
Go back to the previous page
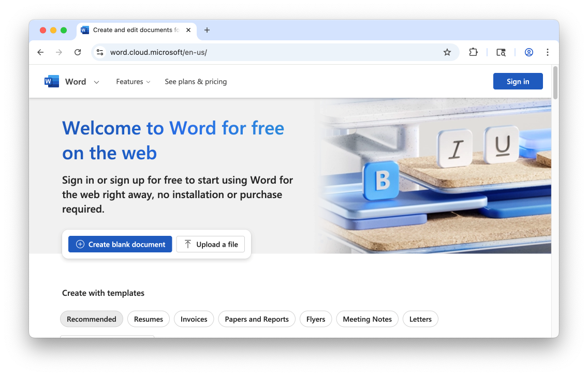coord(40,52)
